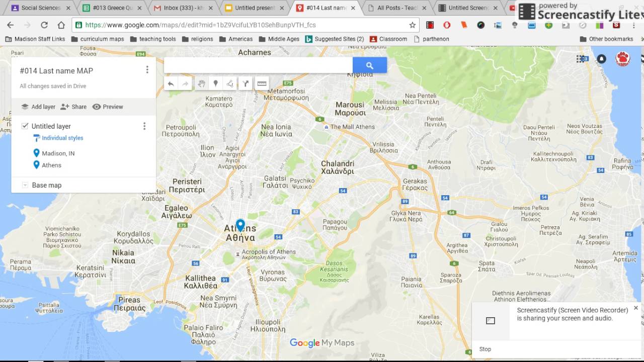Click the Share button

pos(73,107)
